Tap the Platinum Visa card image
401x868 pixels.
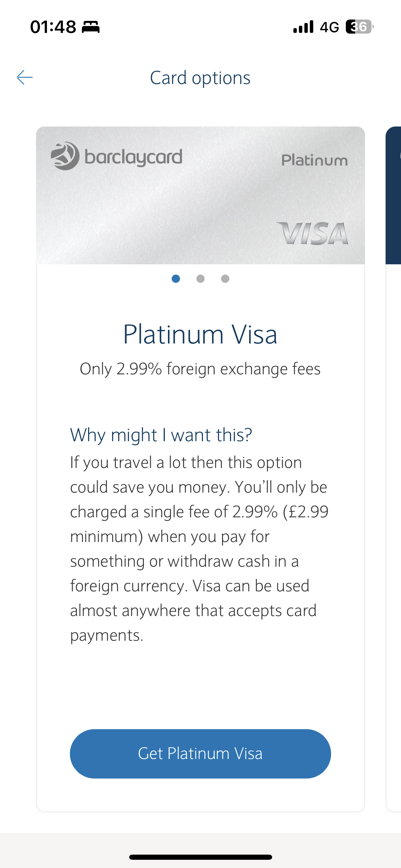point(200,195)
